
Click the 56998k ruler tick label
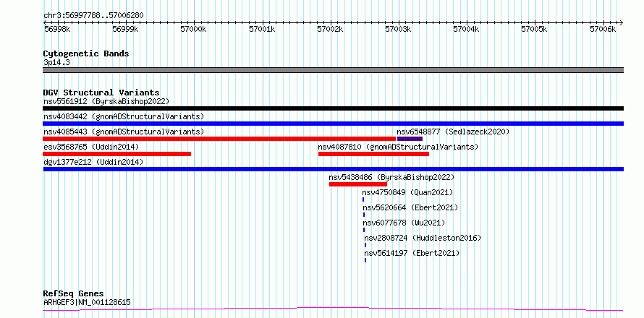57,29
